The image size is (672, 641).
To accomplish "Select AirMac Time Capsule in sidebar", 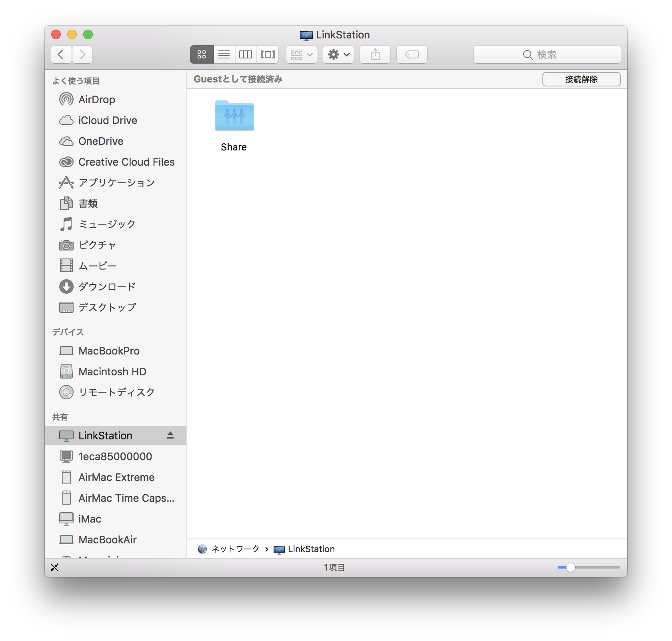I will pyautogui.click(x=116, y=498).
